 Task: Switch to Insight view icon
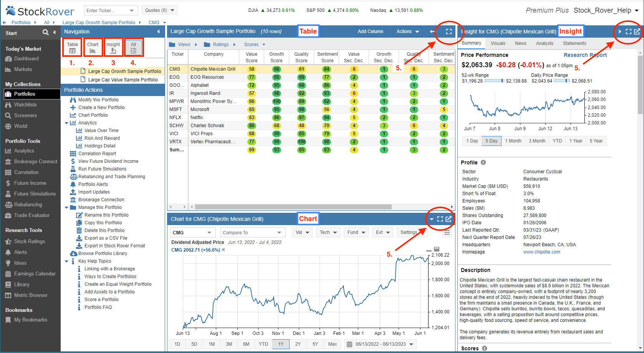tap(113, 48)
